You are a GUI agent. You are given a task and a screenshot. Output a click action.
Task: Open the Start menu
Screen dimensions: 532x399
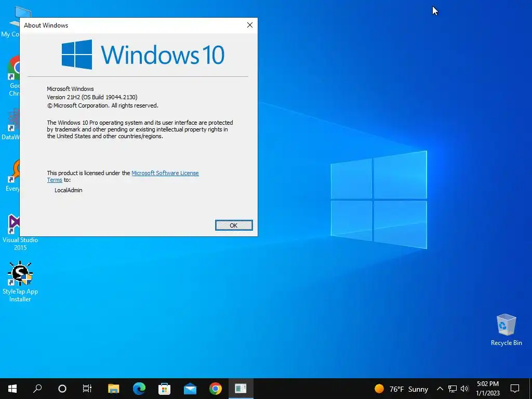click(x=12, y=389)
